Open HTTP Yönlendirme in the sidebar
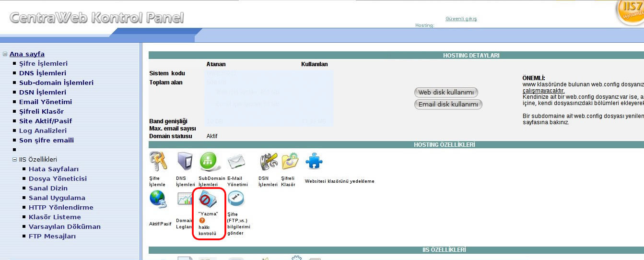The image size is (644, 260). 61,208
